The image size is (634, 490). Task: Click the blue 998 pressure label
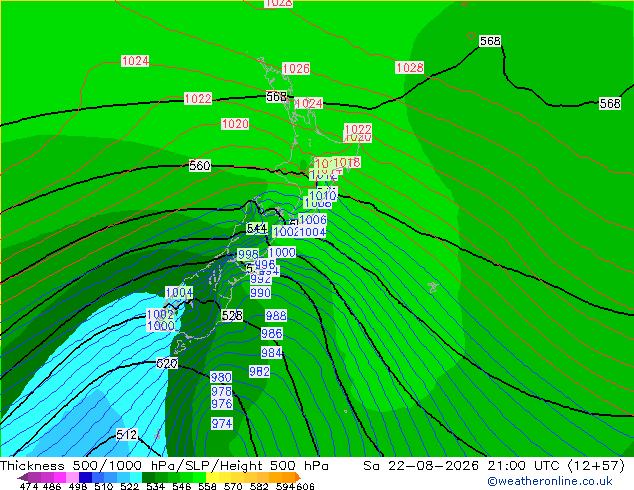point(248,254)
